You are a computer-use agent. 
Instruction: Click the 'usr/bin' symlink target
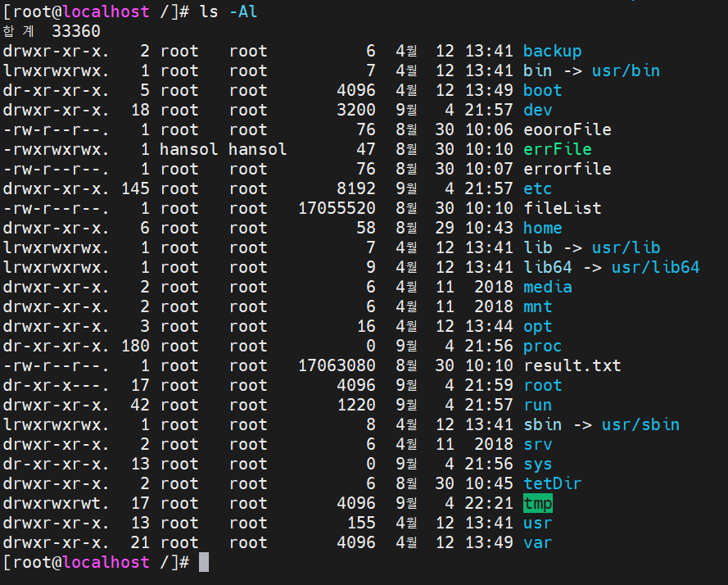click(626, 70)
